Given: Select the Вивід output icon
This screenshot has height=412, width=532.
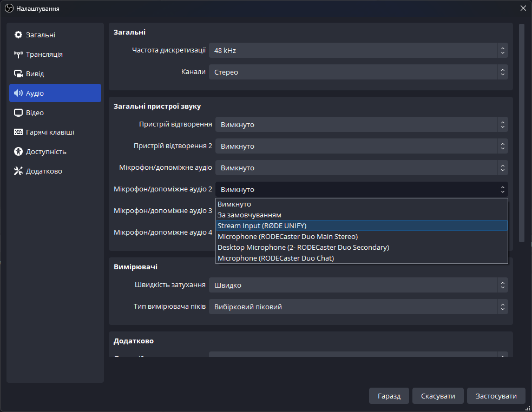Looking at the screenshot, I should point(18,74).
